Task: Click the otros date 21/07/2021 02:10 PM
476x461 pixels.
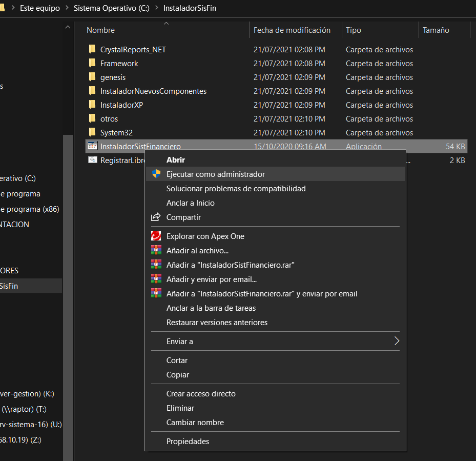Action: 289,119
